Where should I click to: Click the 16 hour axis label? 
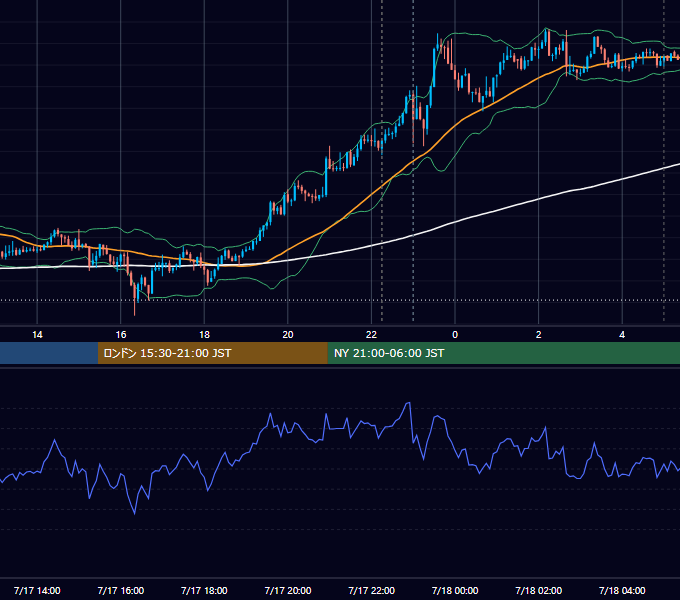(x=121, y=335)
